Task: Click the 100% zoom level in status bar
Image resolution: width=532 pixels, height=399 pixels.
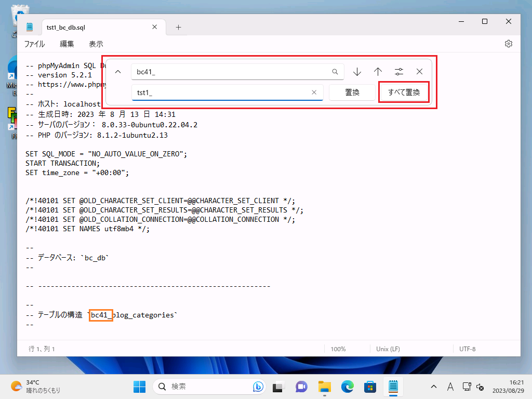Action: (338, 349)
